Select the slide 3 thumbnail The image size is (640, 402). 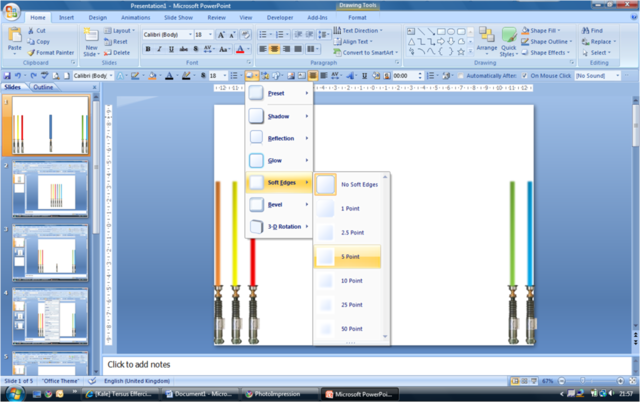point(50,250)
